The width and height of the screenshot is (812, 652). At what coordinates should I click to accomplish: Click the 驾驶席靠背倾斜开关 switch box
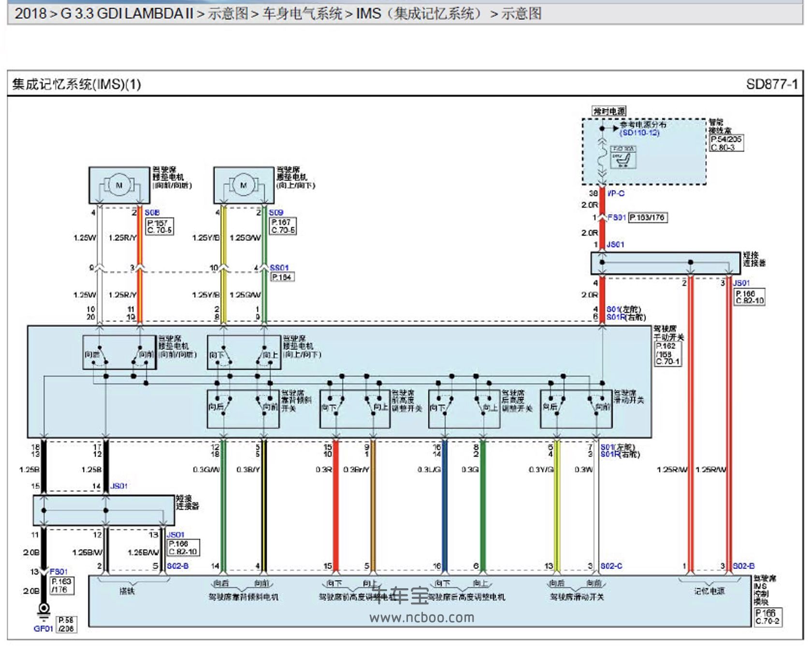click(243, 409)
